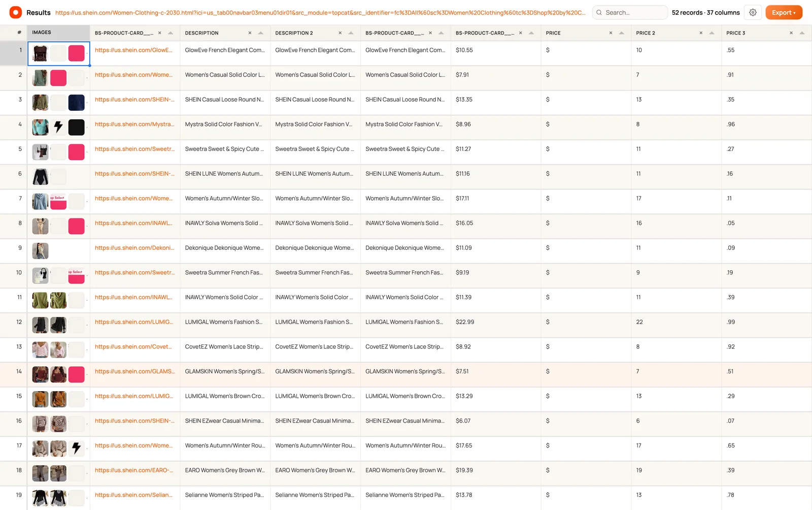Focus the Search input field
812x510 pixels.
tap(630, 13)
